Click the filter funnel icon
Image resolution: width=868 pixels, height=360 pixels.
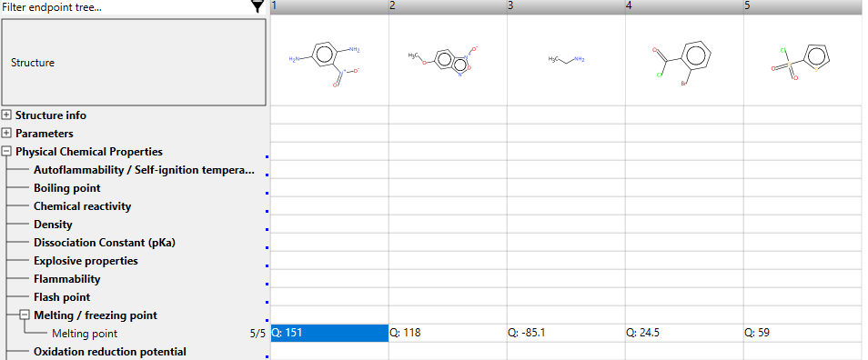click(257, 6)
